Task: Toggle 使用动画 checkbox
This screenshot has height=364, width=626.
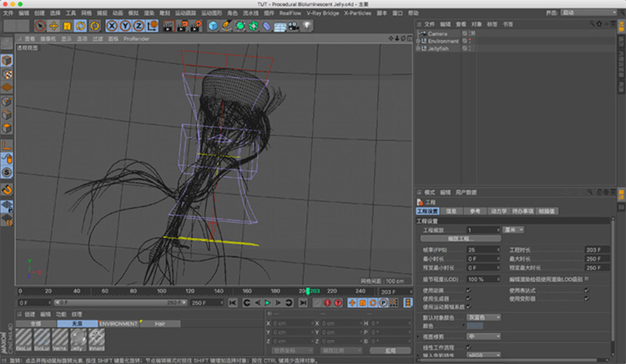Action: click(x=468, y=289)
